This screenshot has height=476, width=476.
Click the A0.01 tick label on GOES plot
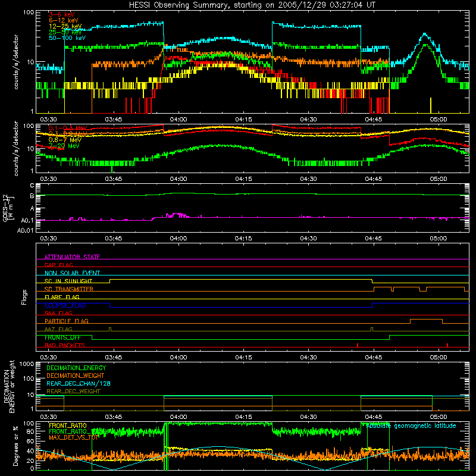tap(26, 230)
